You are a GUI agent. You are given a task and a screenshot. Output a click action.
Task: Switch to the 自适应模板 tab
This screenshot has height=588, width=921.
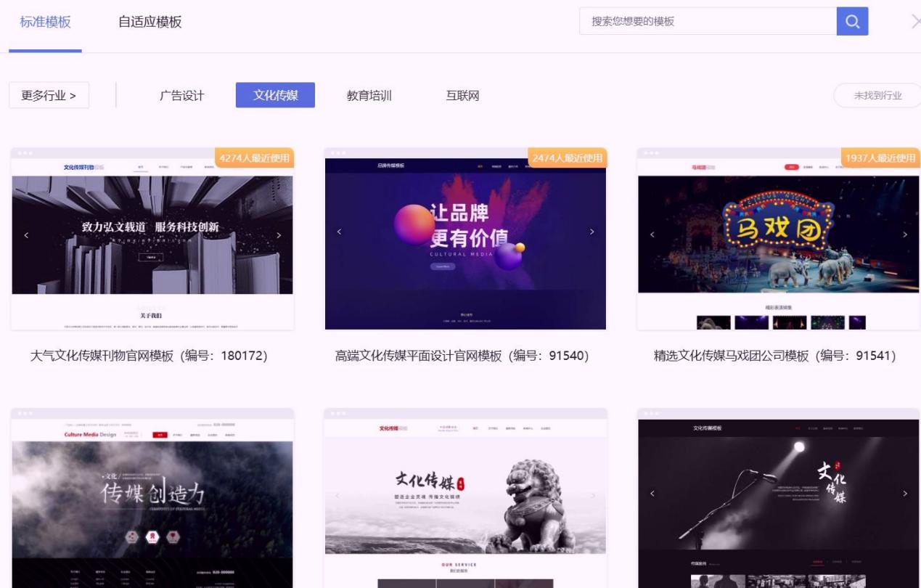[x=150, y=23]
